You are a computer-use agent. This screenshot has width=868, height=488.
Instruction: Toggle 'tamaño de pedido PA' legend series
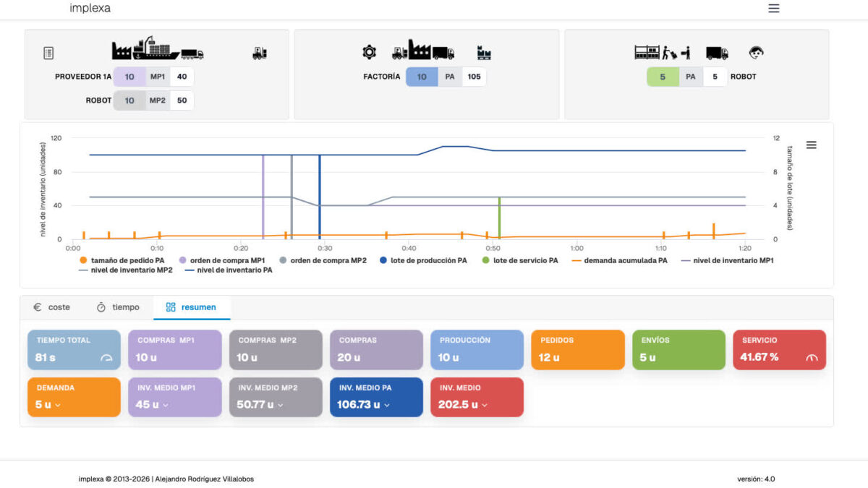(x=122, y=260)
